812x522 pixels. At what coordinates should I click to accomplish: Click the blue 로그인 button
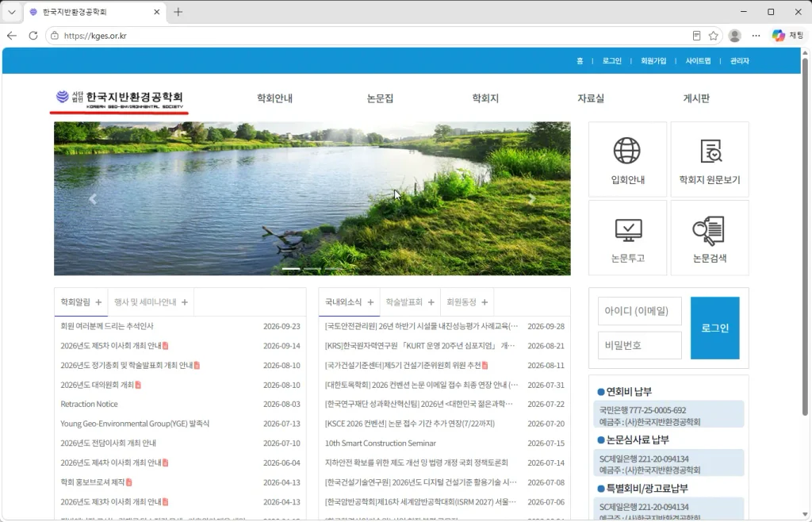pos(714,328)
